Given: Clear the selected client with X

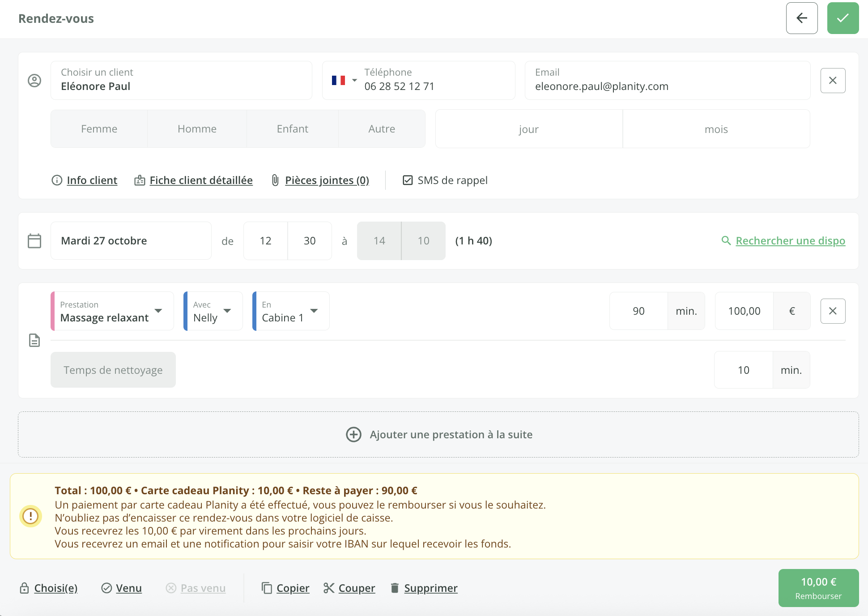Looking at the screenshot, I should click(833, 81).
